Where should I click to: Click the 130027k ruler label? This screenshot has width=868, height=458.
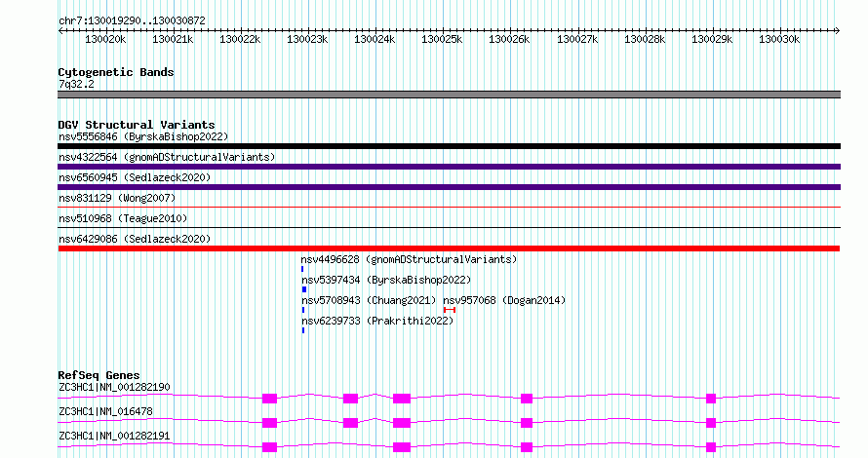click(x=577, y=39)
